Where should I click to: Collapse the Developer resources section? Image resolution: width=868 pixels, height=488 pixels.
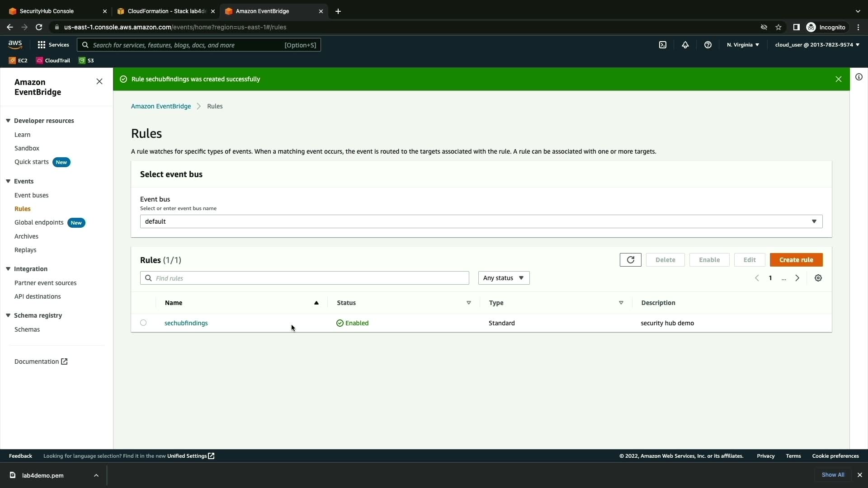click(x=8, y=121)
